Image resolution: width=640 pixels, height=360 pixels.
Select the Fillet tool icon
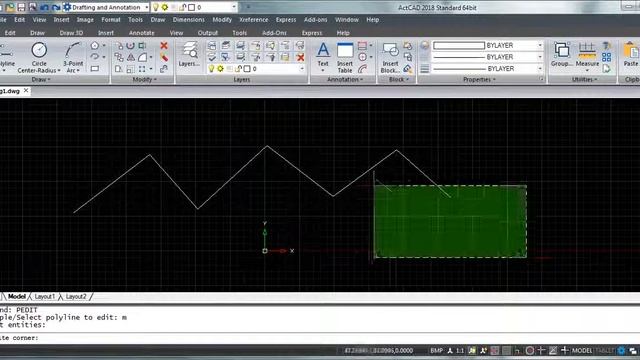point(142,57)
